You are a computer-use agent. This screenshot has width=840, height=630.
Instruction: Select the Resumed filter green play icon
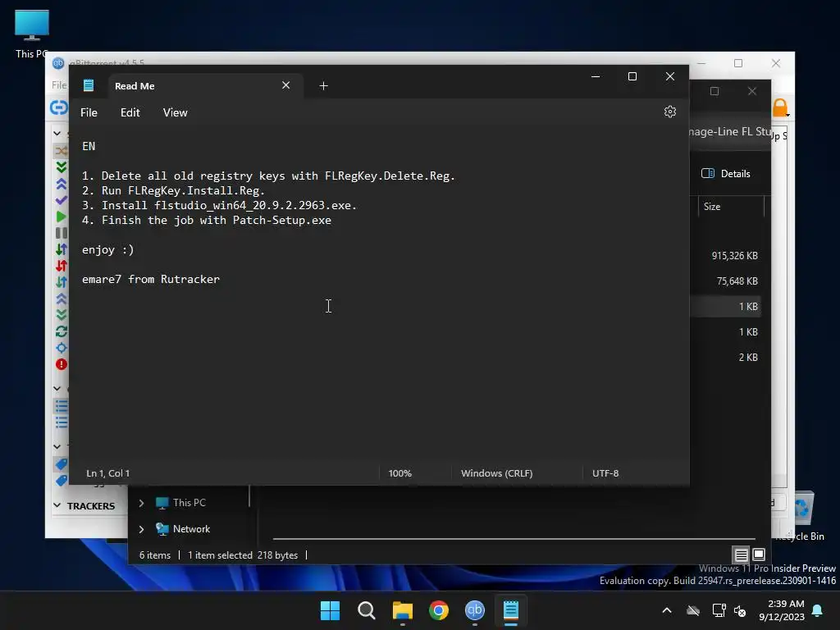point(61,217)
